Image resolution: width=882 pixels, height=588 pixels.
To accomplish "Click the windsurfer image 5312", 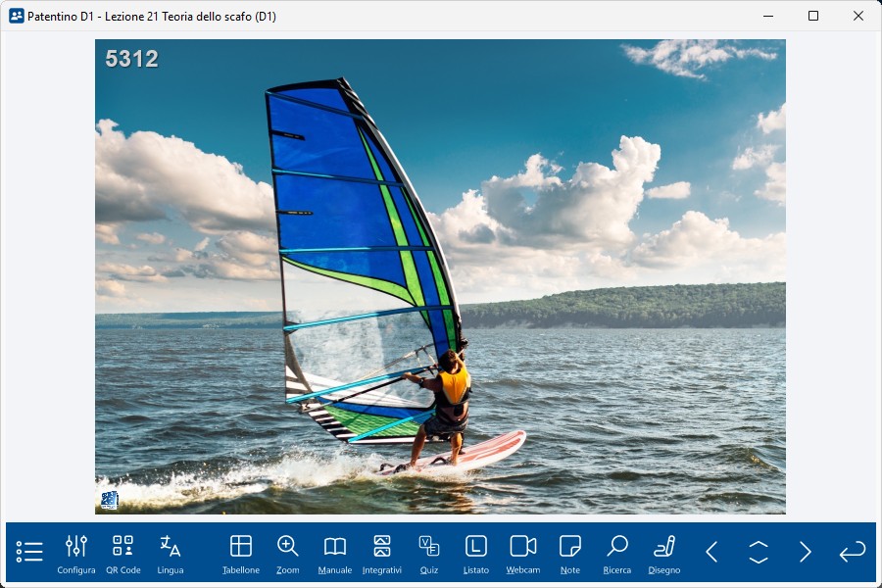I will click(x=440, y=276).
